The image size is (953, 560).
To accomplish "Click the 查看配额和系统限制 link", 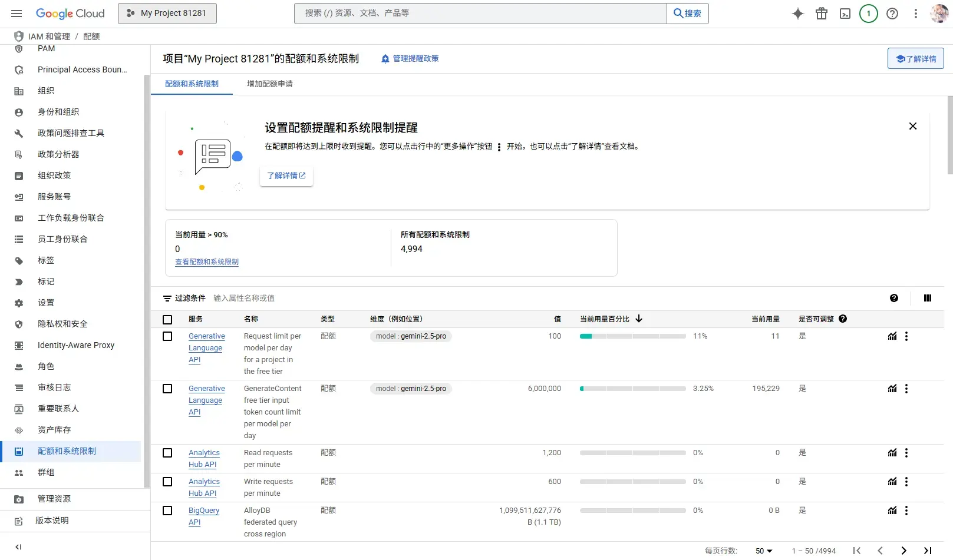I will click(x=207, y=262).
